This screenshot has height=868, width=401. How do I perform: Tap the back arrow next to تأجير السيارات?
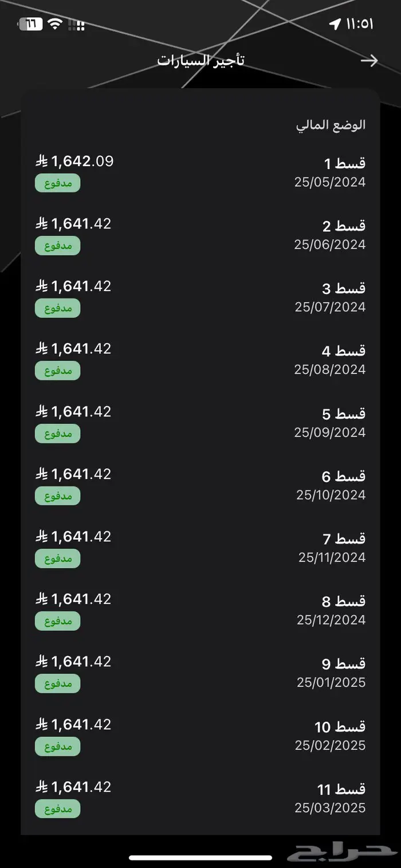(x=369, y=61)
